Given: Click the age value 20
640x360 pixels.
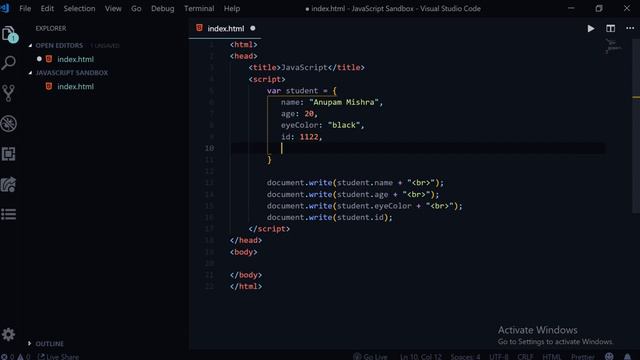Looking at the screenshot, I should pyautogui.click(x=309, y=114).
